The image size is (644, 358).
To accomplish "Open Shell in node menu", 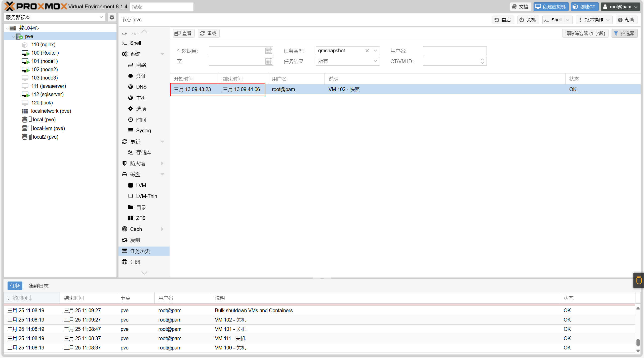I will click(136, 43).
